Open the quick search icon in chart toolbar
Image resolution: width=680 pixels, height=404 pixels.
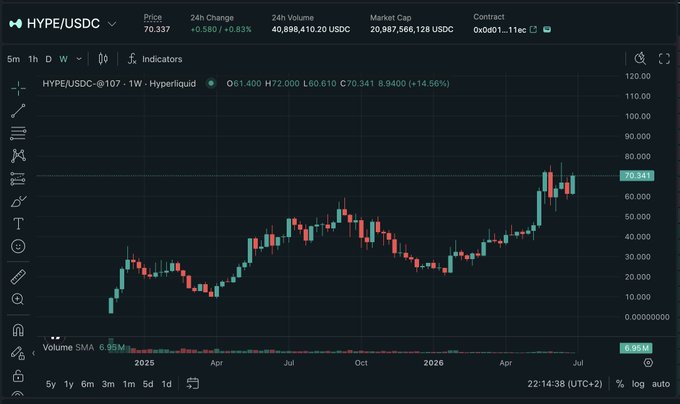point(640,59)
